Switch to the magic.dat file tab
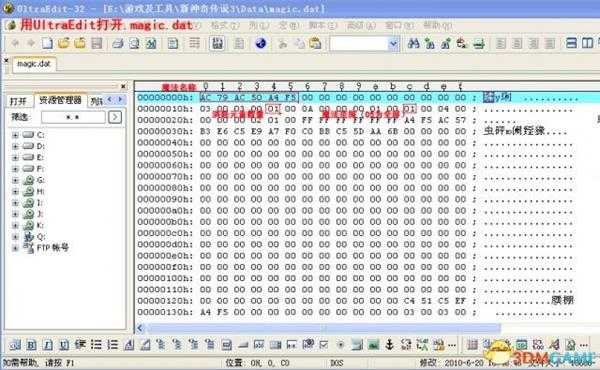Screen dimensions: 600x370 click(34, 64)
